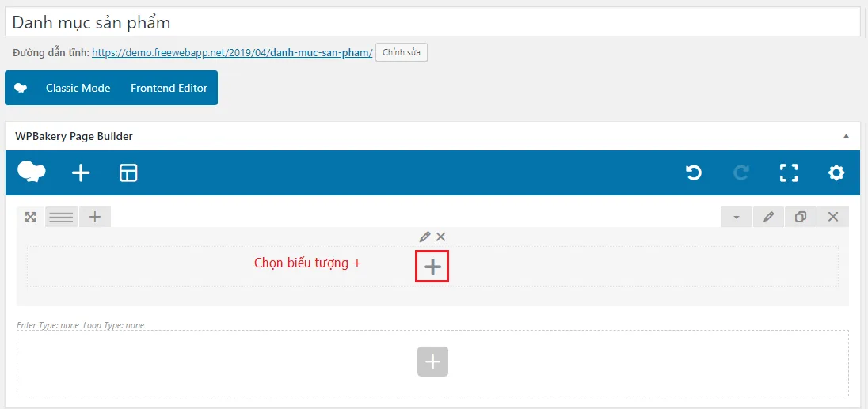Open page settings gear icon
The height and width of the screenshot is (409, 868).
point(836,173)
